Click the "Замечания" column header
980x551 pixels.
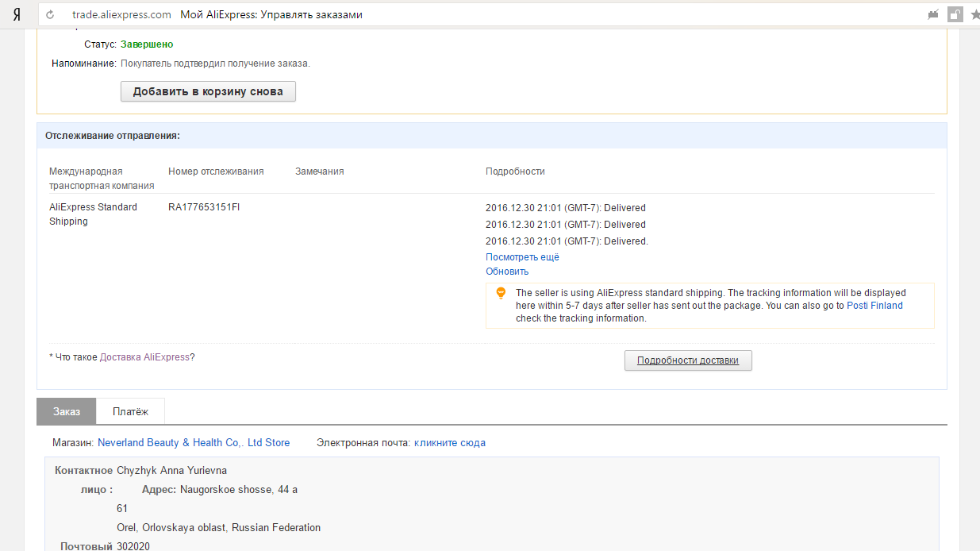[320, 171]
